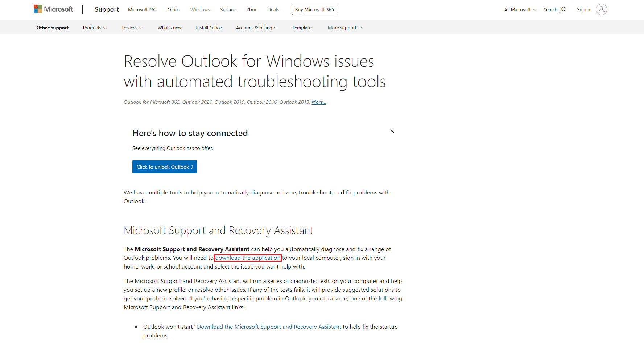This screenshot has height=344, width=644.
Task: Open the Surface nav link
Action: coord(228,9)
